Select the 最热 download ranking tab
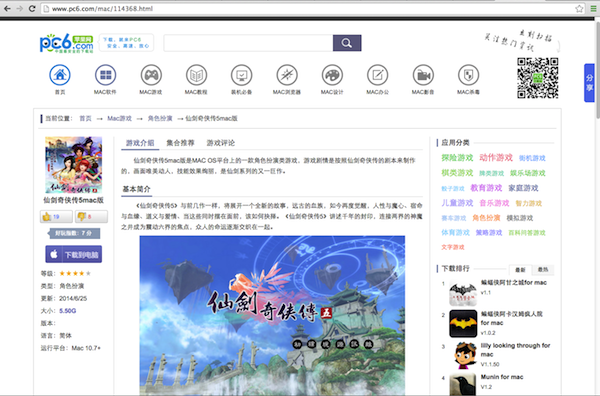This screenshot has height=396, width=600. coord(543,269)
